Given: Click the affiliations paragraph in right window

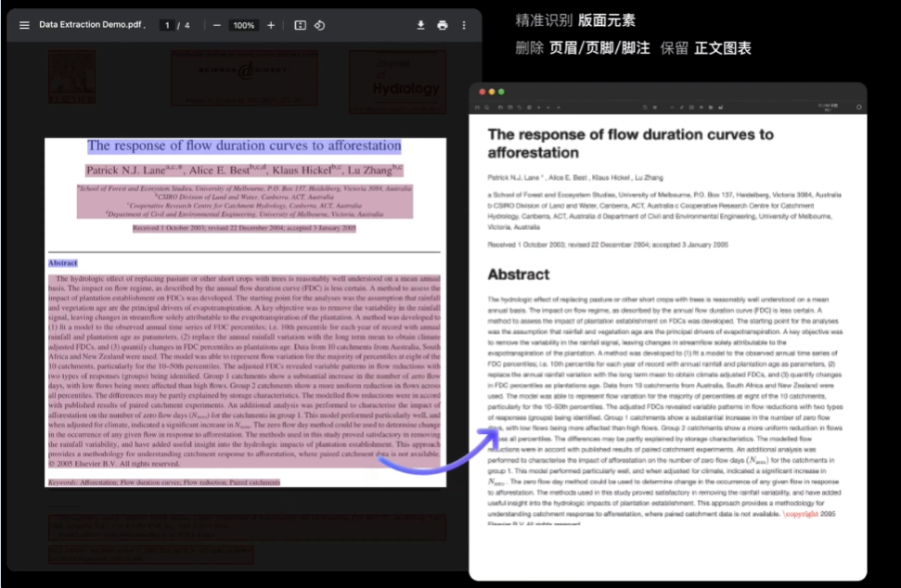Looking at the screenshot, I should click(x=664, y=211).
